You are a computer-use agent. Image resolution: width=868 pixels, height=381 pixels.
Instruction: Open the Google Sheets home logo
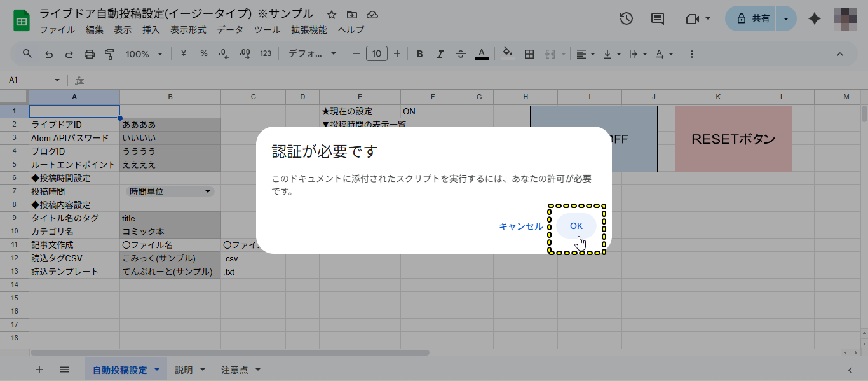click(x=22, y=20)
